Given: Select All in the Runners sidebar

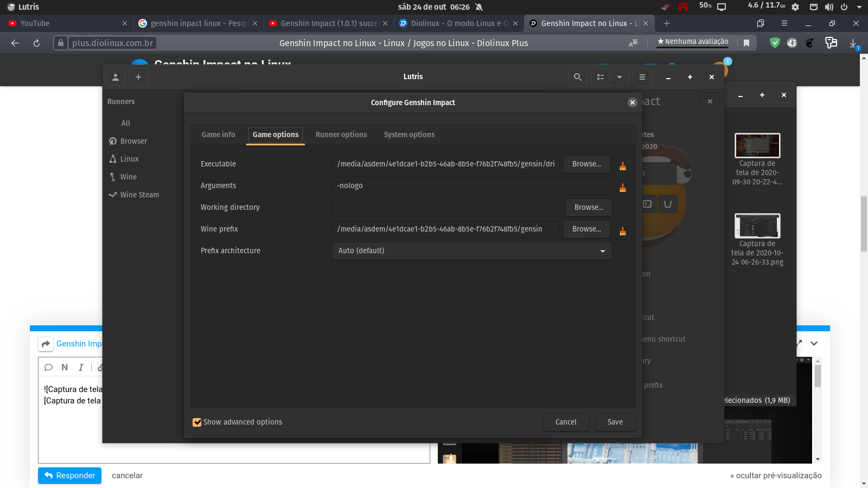Looking at the screenshot, I should pos(126,123).
